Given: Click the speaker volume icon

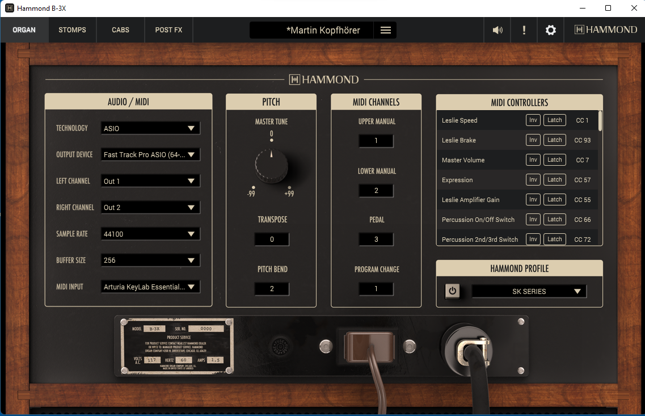Looking at the screenshot, I should click(x=497, y=30).
